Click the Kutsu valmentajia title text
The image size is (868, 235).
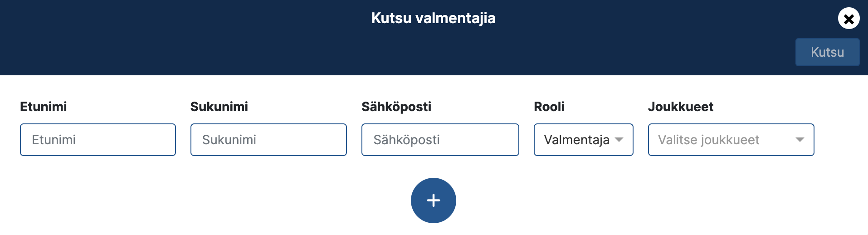click(x=433, y=18)
